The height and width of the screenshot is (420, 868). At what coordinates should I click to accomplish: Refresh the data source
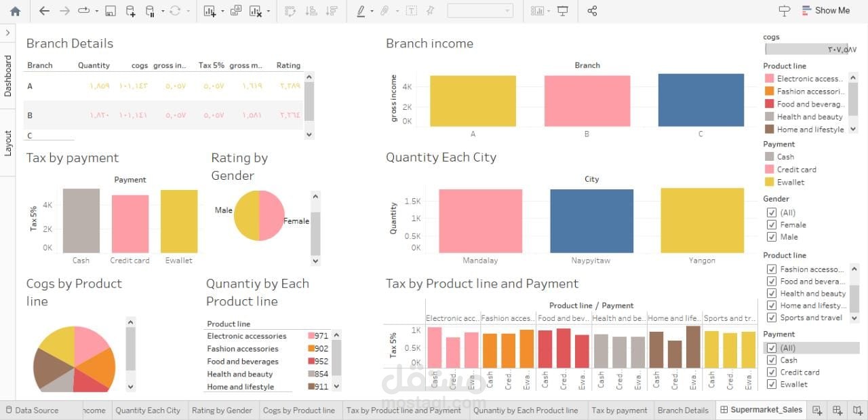175,11
